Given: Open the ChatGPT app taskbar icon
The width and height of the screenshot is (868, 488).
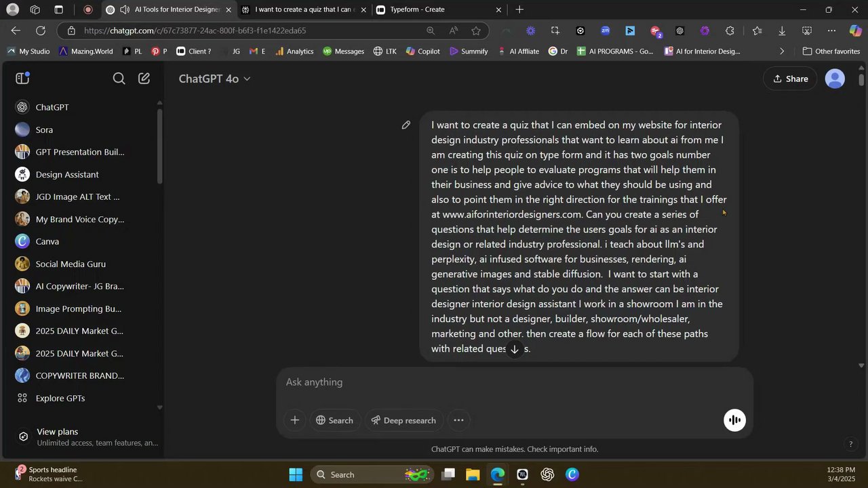Looking at the screenshot, I should click(x=547, y=474).
